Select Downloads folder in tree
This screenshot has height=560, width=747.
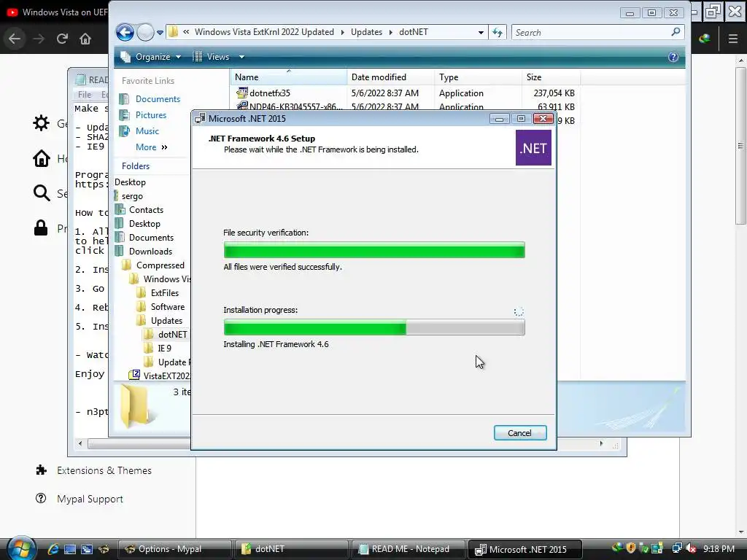coord(150,252)
